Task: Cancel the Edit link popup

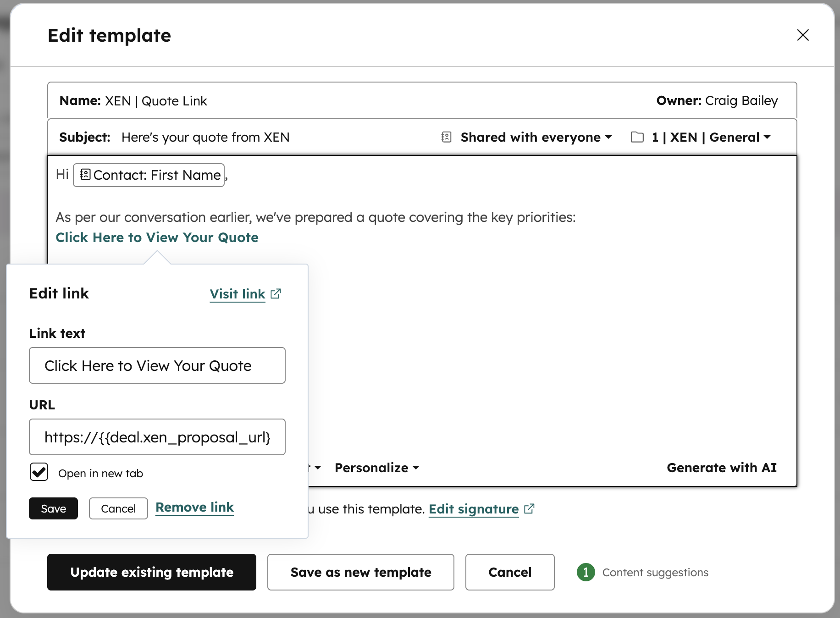Action: pyautogui.click(x=118, y=508)
